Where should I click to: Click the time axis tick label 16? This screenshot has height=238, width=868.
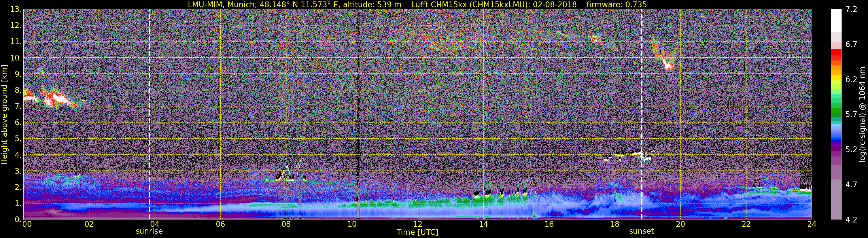tap(549, 224)
